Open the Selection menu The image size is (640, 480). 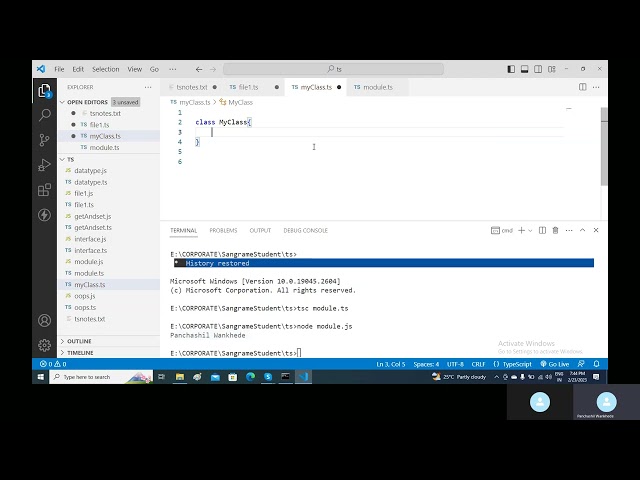point(106,69)
